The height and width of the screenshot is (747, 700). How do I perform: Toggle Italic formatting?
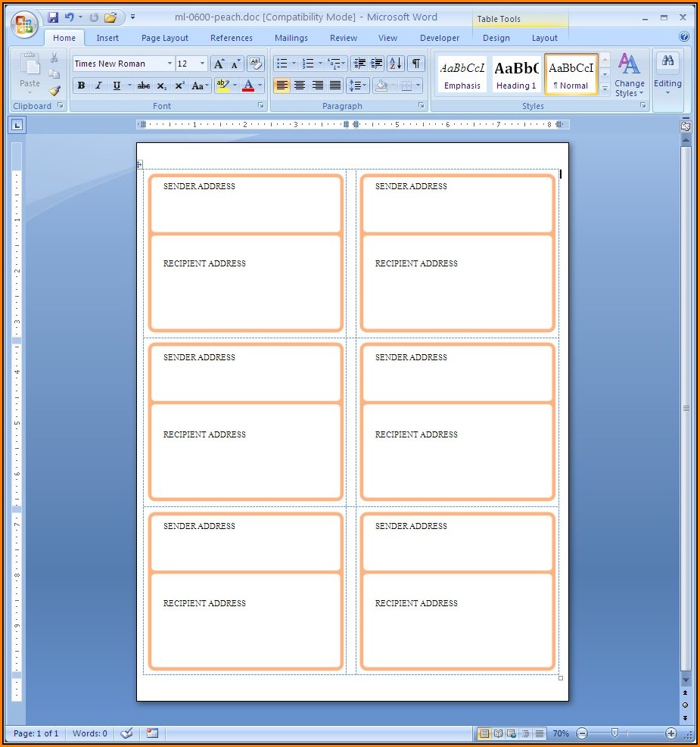tap(98, 86)
